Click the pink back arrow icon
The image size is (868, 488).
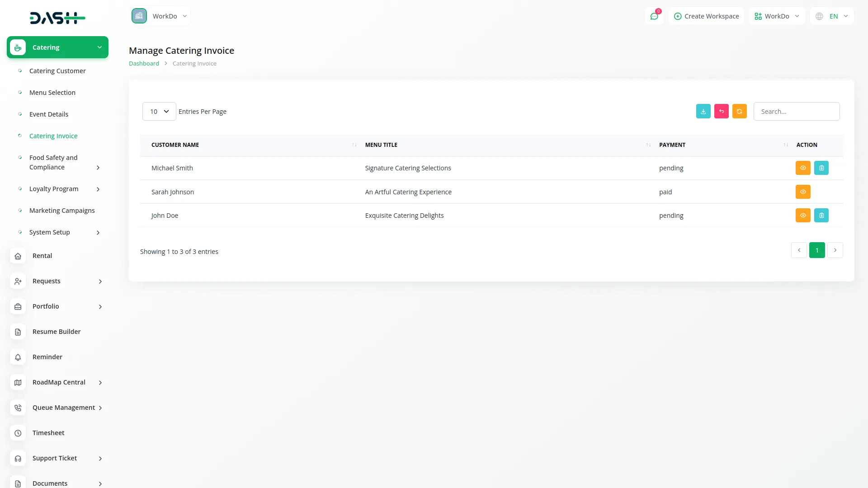(721, 111)
